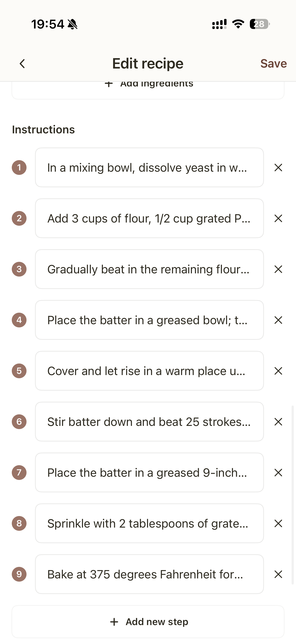Add a new instruction step
Viewport: 296px width, 644px height.
click(x=149, y=622)
